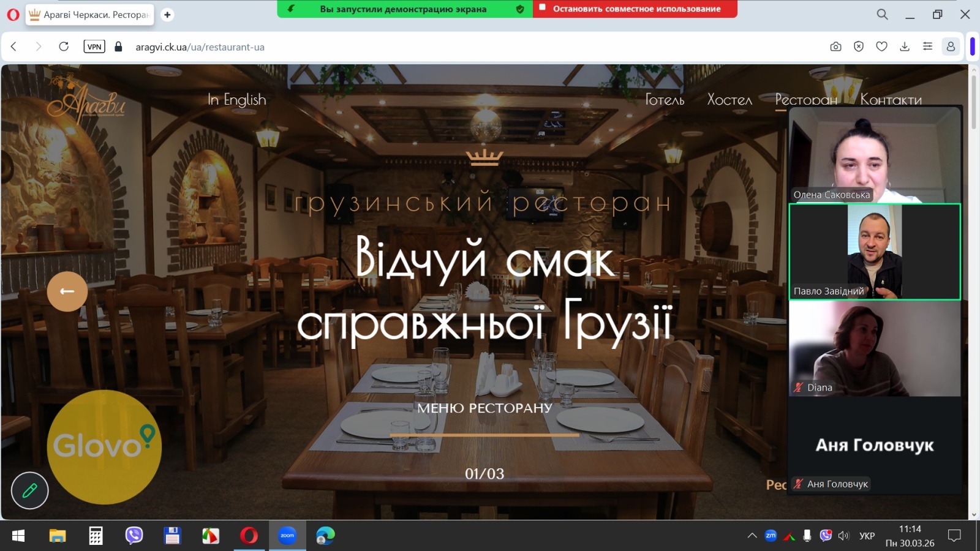Switch the УКР keyboard language indicator
This screenshot has height=551, width=980.
tap(867, 536)
